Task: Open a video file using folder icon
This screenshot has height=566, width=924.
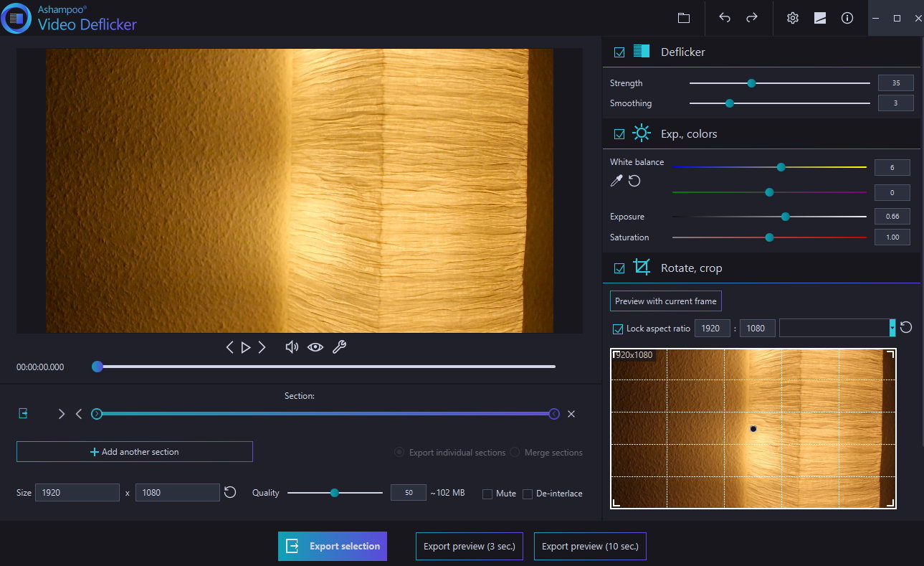Action: coord(683,18)
